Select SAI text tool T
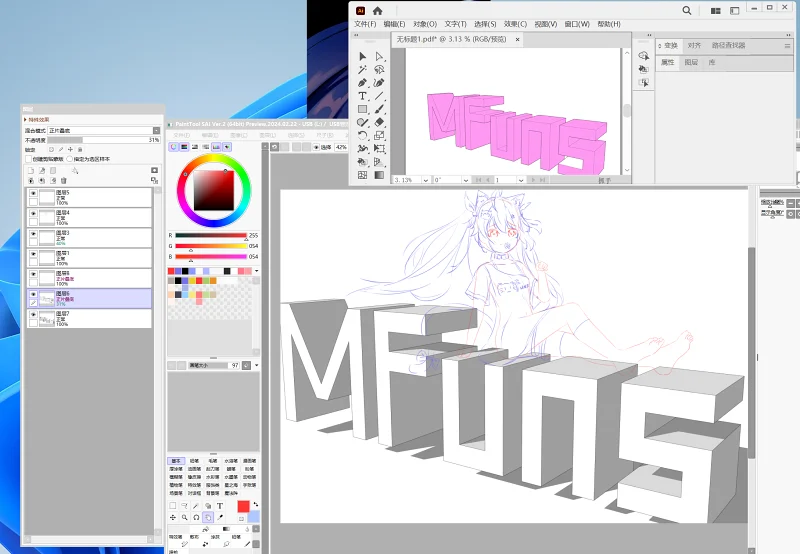This screenshot has height=554, width=800. click(x=220, y=506)
